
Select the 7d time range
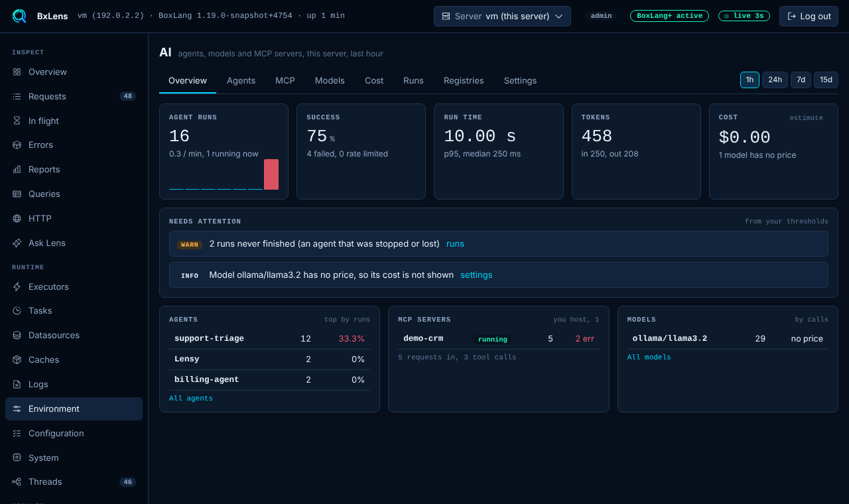(x=801, y=80)
